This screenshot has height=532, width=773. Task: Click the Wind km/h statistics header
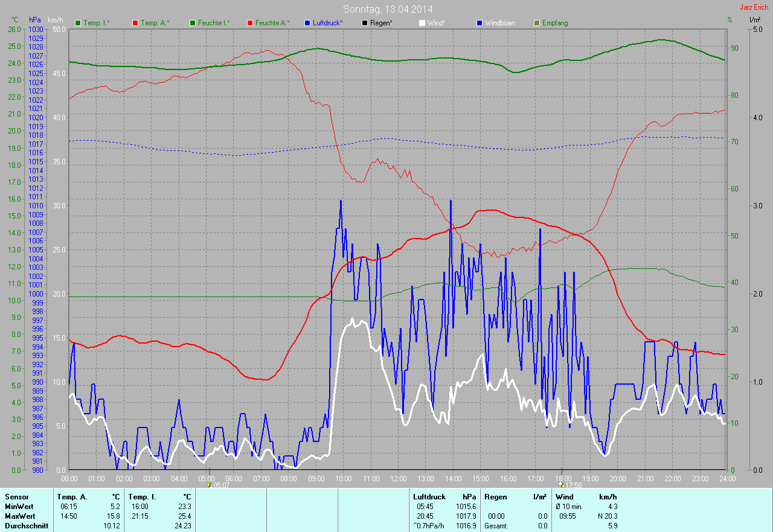coord(586,496)
